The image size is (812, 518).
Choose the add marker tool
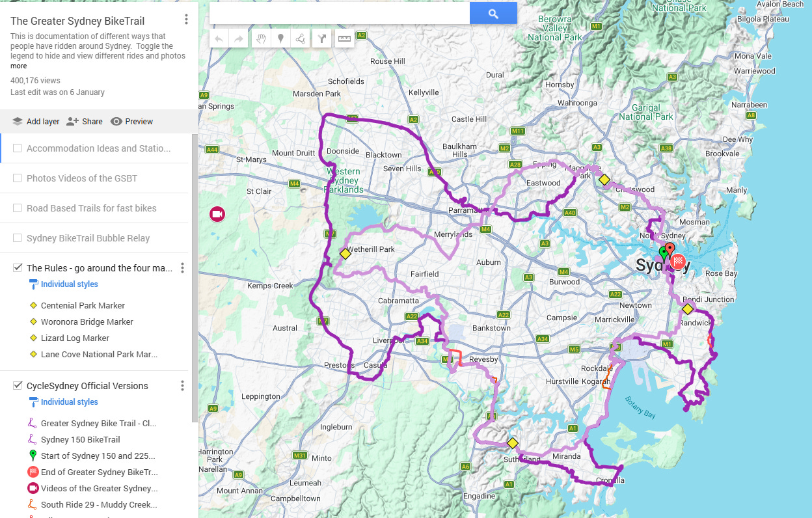(x=280, y=39)
